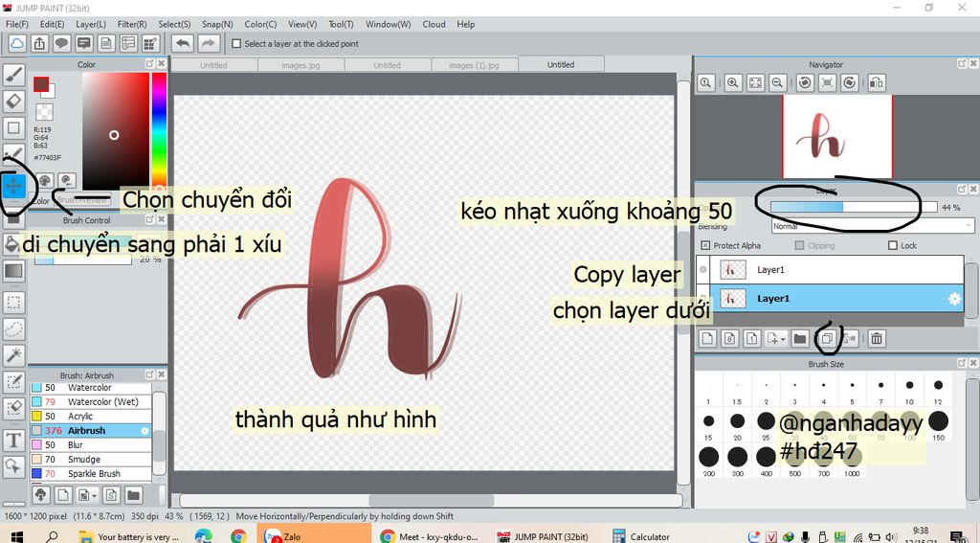
Task: Toggle the Clipping checkbox
Action: click(799, 245)
